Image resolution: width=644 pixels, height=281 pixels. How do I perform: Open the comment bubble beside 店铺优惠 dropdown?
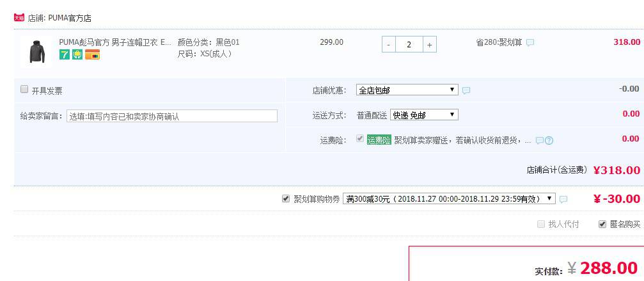coord(466,91)
